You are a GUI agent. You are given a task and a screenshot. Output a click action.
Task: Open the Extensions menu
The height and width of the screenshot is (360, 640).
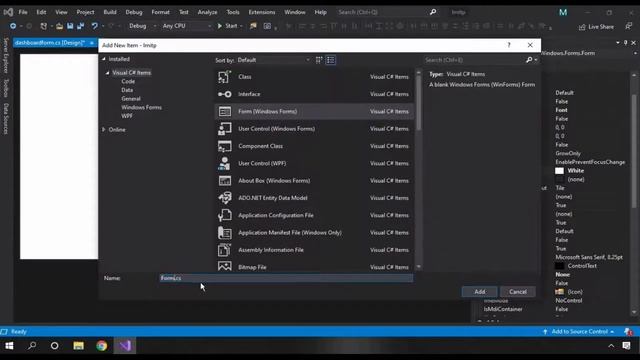coord(262,12)
